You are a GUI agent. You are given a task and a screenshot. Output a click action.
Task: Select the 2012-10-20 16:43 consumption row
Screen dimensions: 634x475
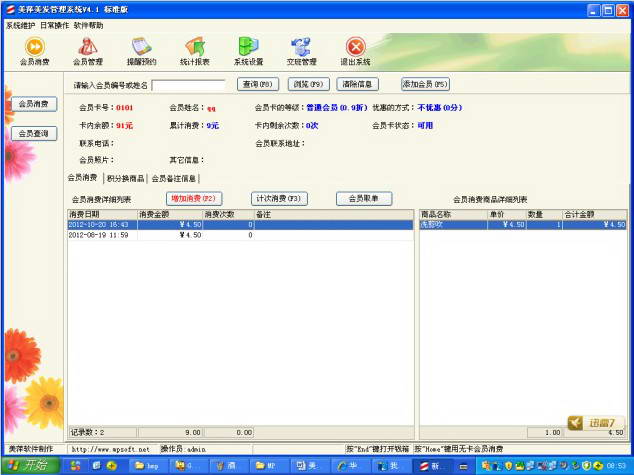point(240,225)
